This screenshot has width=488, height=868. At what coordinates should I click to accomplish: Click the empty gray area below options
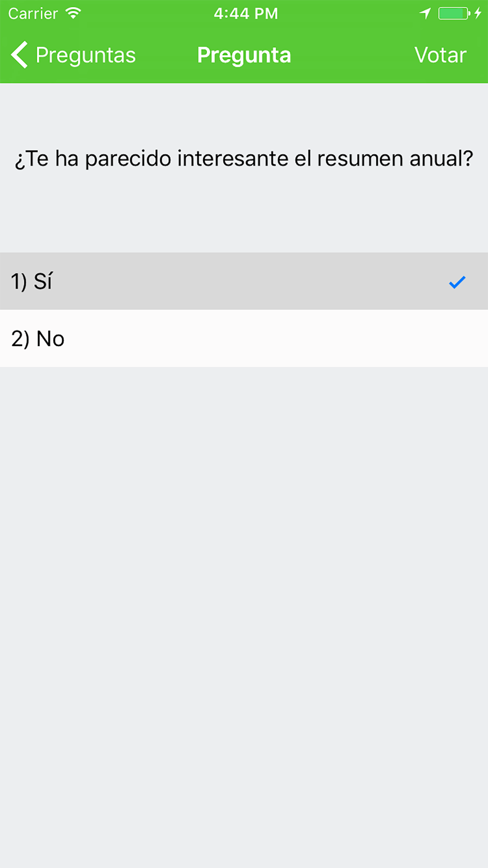244,617
